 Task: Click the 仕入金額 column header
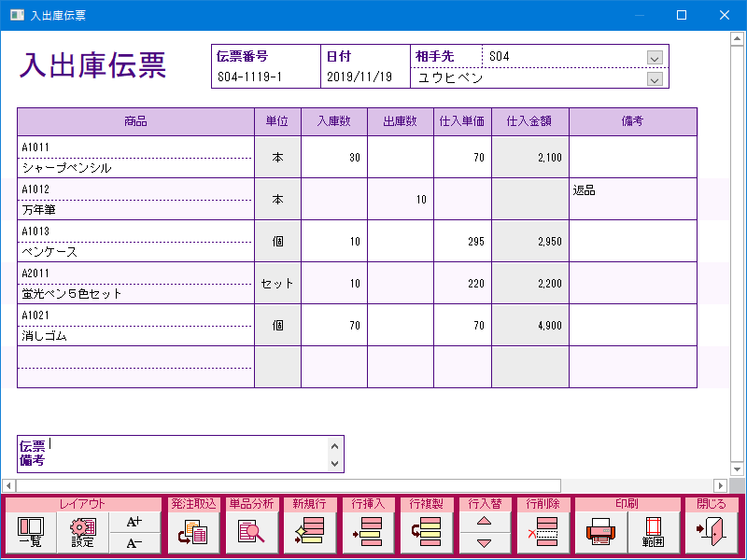point(529,121)
